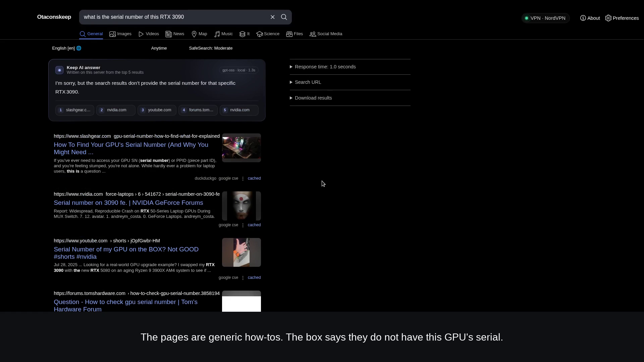
Task: Click duckduckgo engine label on slashgear result
Action: (206, 178)
